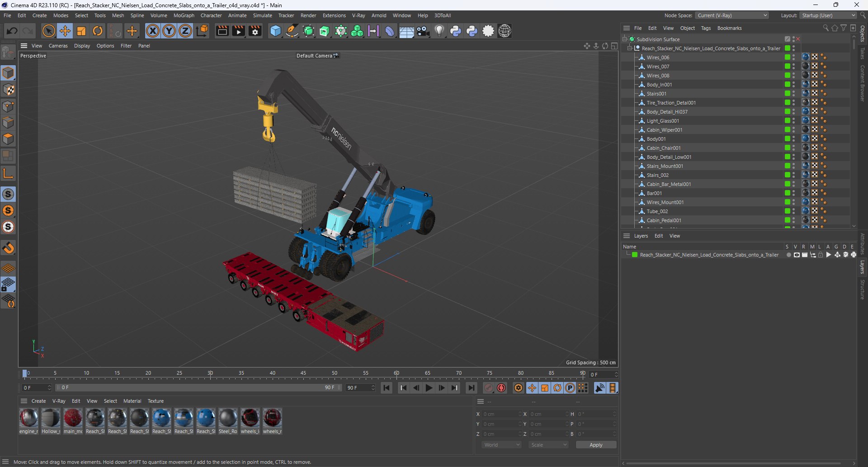Open the Layout Startup dropdown
The height and width of the screenshot is (467, 868).
pyautogui.click(x=828, y=15)
